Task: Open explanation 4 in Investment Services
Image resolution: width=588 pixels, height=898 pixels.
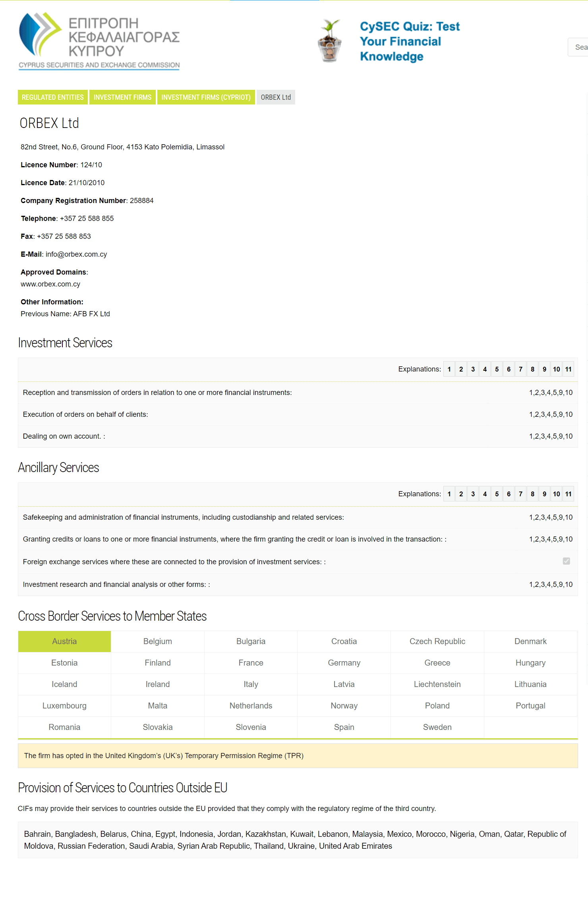Action: 485,369
